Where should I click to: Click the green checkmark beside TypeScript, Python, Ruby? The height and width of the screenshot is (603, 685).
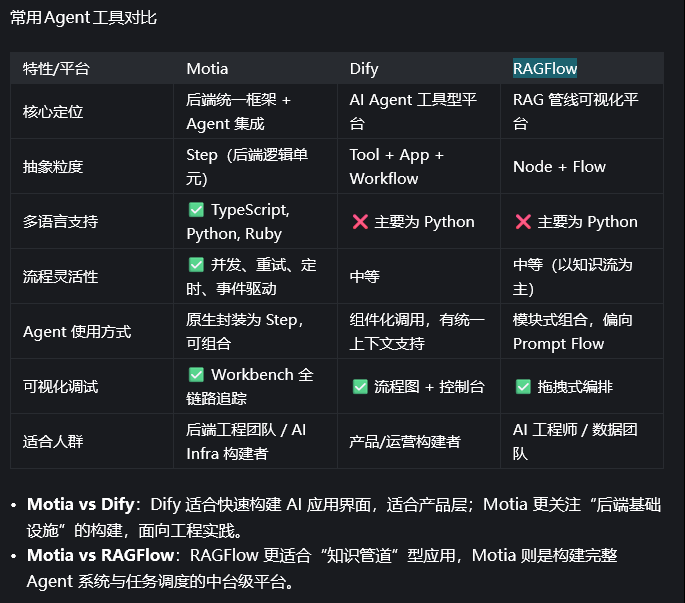click(x=196, y=210)
